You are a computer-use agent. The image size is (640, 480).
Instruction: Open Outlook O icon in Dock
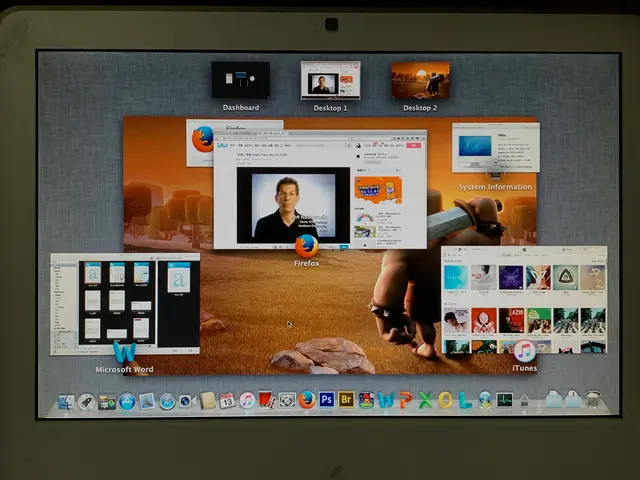[x=445, y=400]
